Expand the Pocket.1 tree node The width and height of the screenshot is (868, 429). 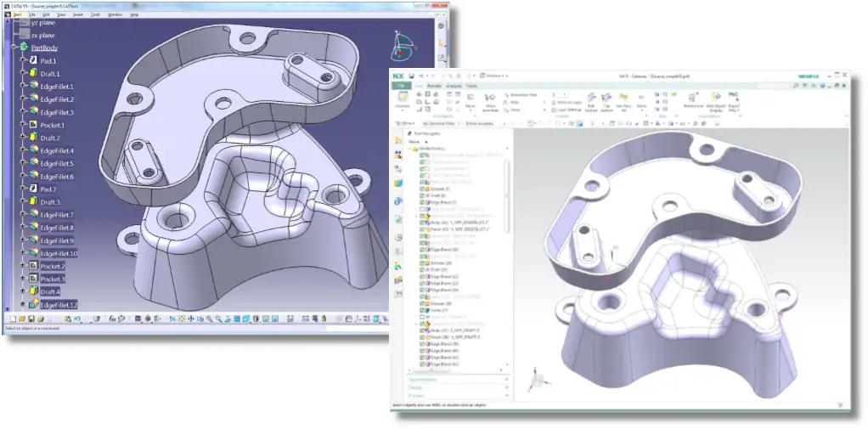(x=23, y=125)
